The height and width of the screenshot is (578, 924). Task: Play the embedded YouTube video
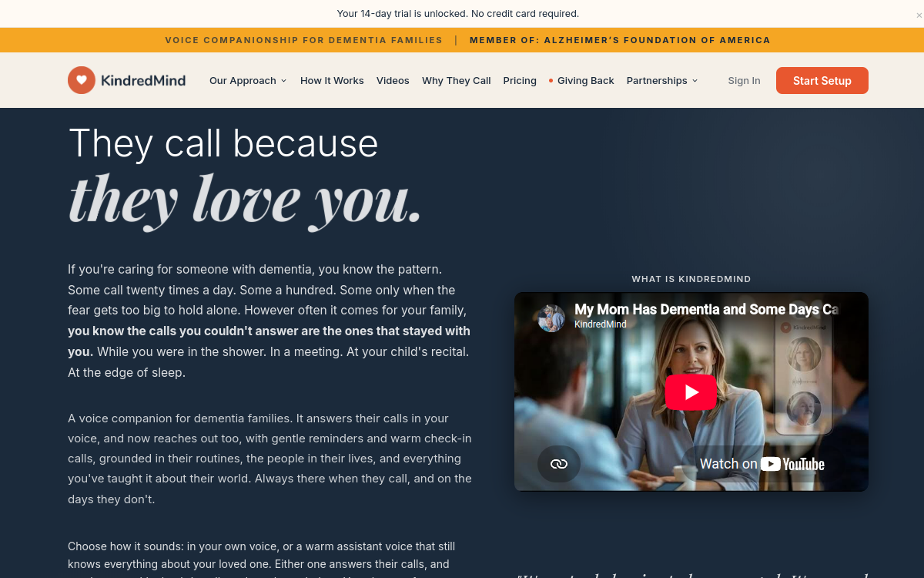tap(691, 392)
